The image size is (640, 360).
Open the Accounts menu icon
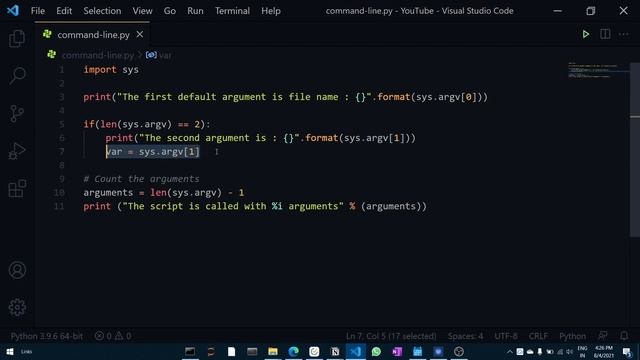(x=17, y=270)
